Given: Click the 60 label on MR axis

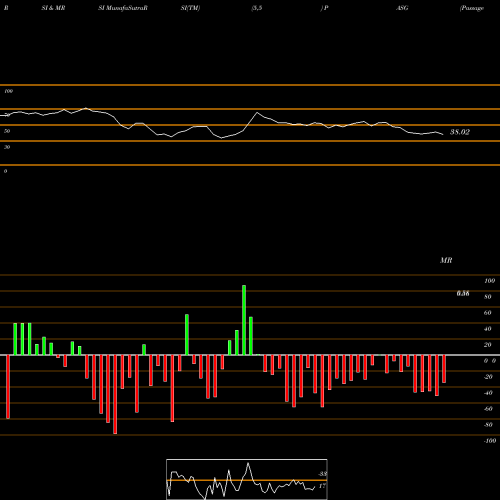Looking at the screenshot, I should click(x=488, y=313).
